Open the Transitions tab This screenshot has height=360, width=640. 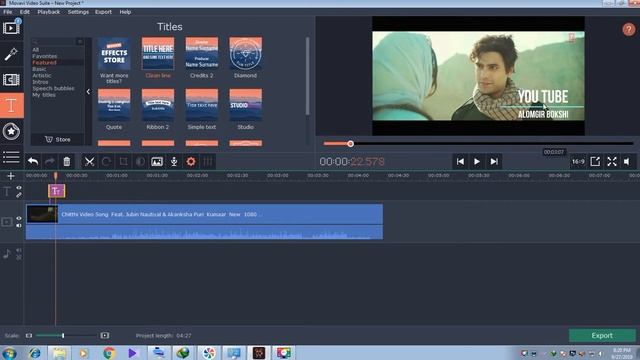click(x=11, y=80)
